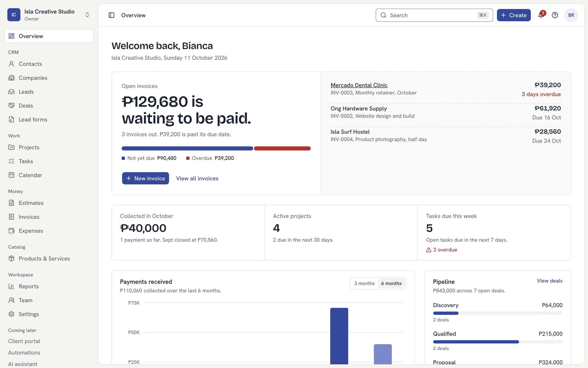The width and height of the screenshot is (588, 368).
Task: Click the Lead forms icon
Action: (11, 119)
